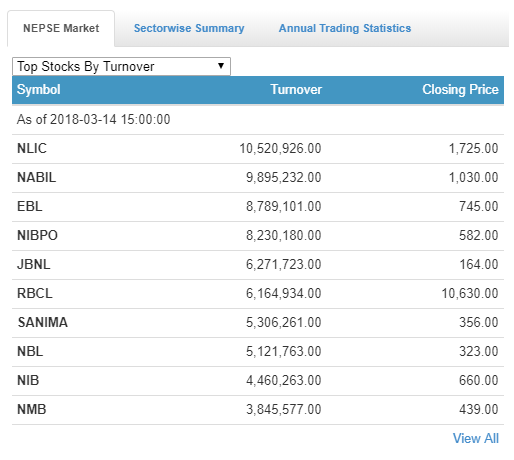Click the Symbol column header
514x460 pixels.
click(39, 89)
